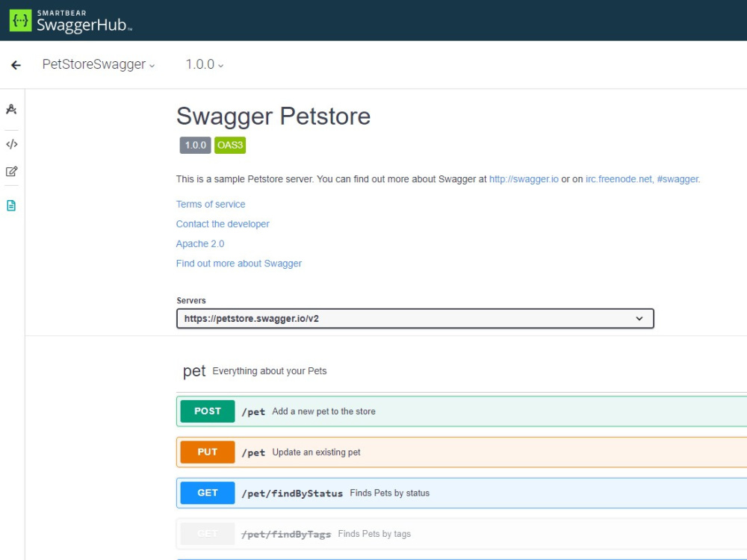Click the back arrow to leave the API

(x=15, y=65)
